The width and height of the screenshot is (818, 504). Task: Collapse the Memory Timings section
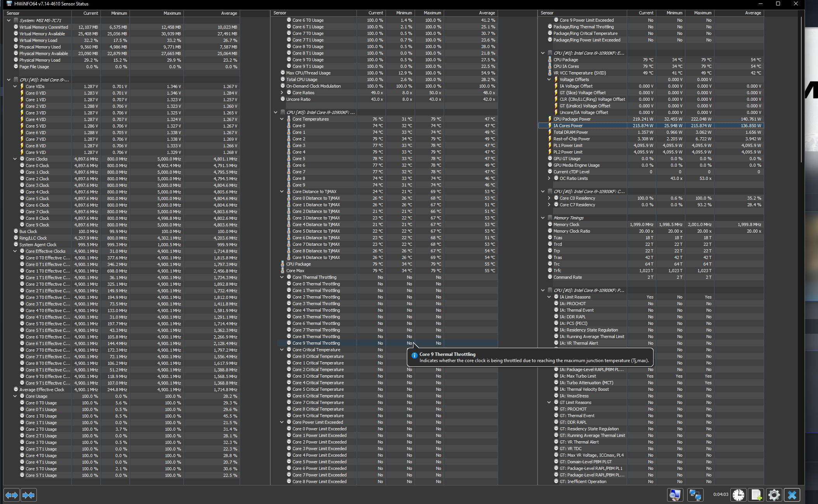[543, 218]
